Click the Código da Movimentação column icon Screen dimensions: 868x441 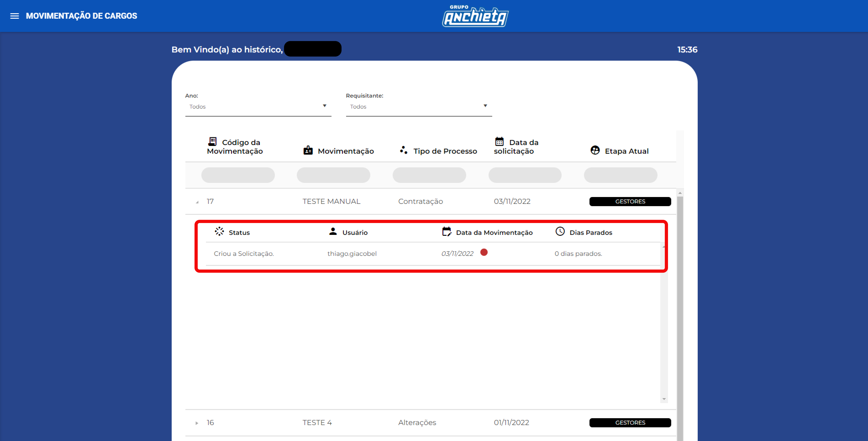click(213, 141)
